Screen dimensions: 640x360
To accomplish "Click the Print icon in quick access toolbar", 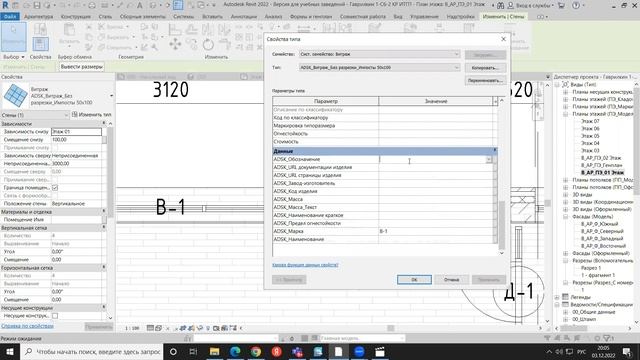I will click(92, 5).
